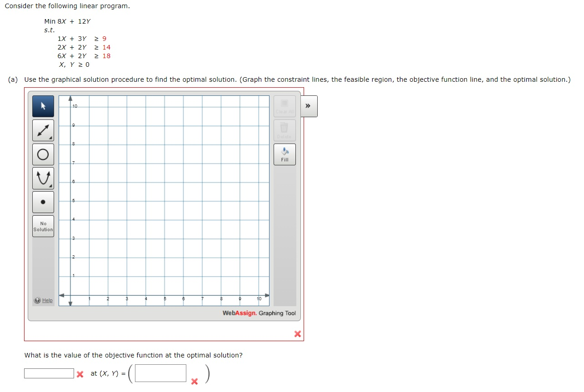Click the (X, Y) answer input box

160,372
